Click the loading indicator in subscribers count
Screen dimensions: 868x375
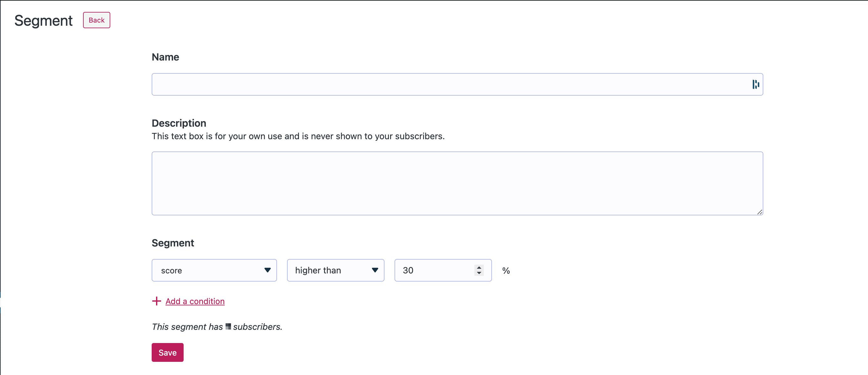pyautogui.click(x=228, y=326)
